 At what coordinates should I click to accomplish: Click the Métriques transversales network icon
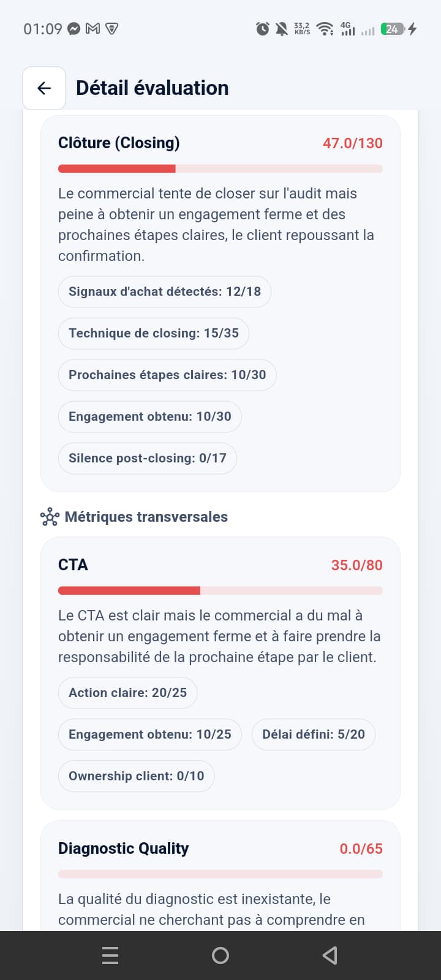coord(50,517)
